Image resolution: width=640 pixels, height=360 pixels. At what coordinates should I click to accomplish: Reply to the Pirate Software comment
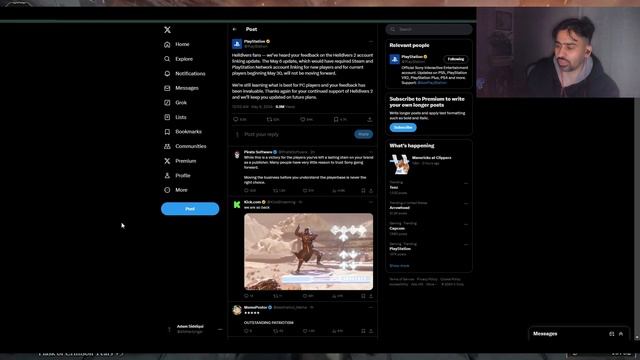click(x=246, y=191)
